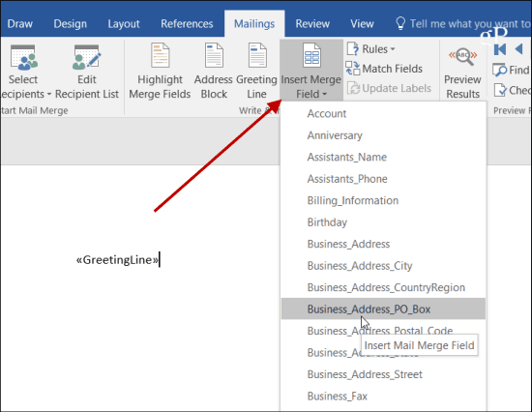Switch to the References tab

pos(187,24)
